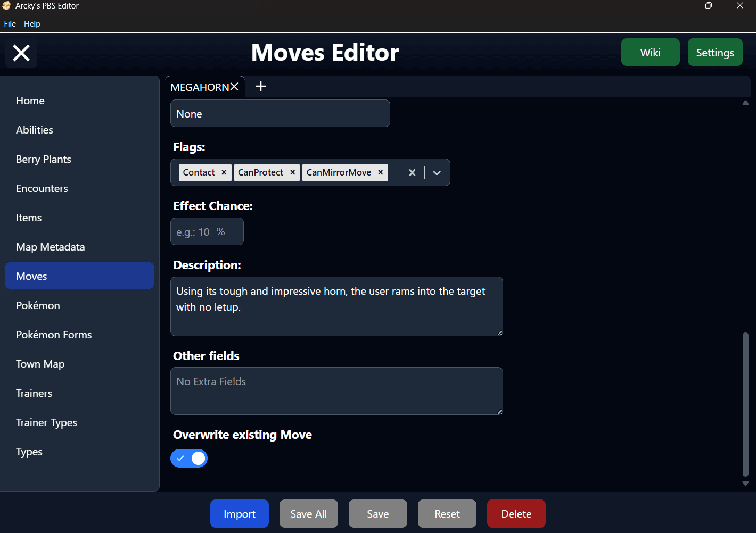Image resolution: width=756 pixels, height=533 pixels.
Task: Remove the Contact flag chip
Action: (224, 172)
